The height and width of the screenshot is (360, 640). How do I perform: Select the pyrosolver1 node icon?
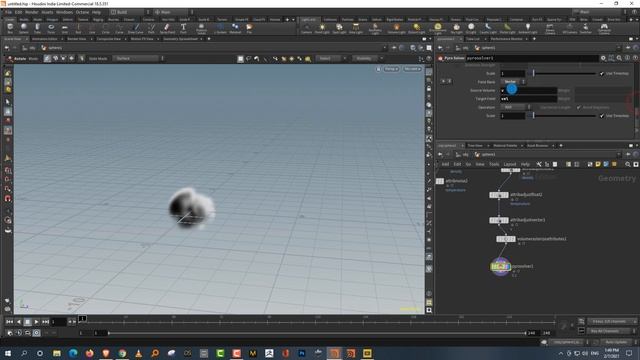500,267
